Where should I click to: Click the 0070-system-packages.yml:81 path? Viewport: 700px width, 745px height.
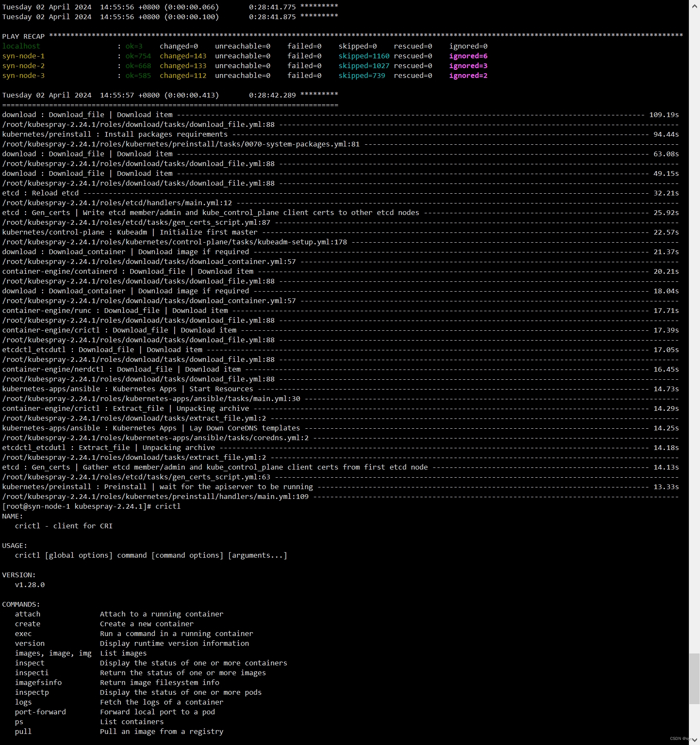point(181,144)
